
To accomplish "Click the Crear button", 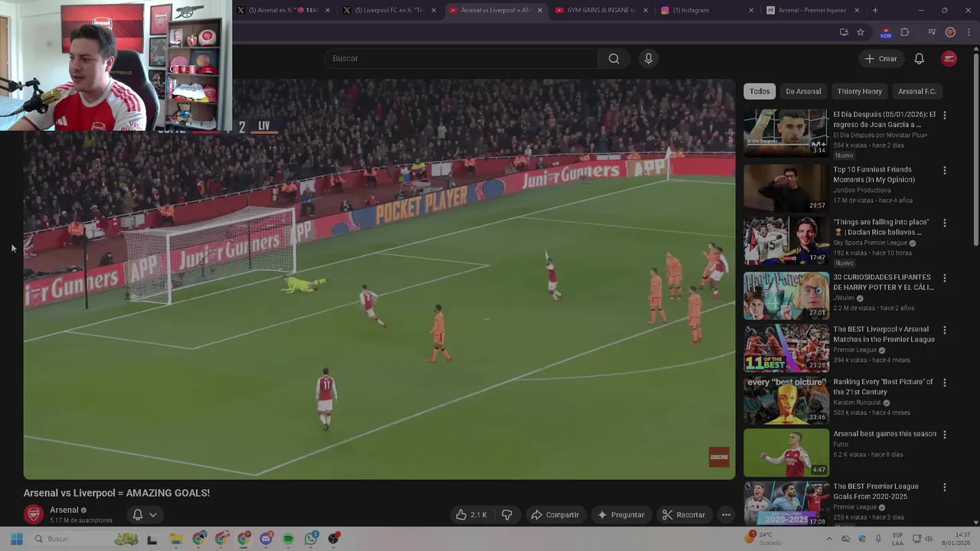I will pyautogui.click(x=880, y=59).
